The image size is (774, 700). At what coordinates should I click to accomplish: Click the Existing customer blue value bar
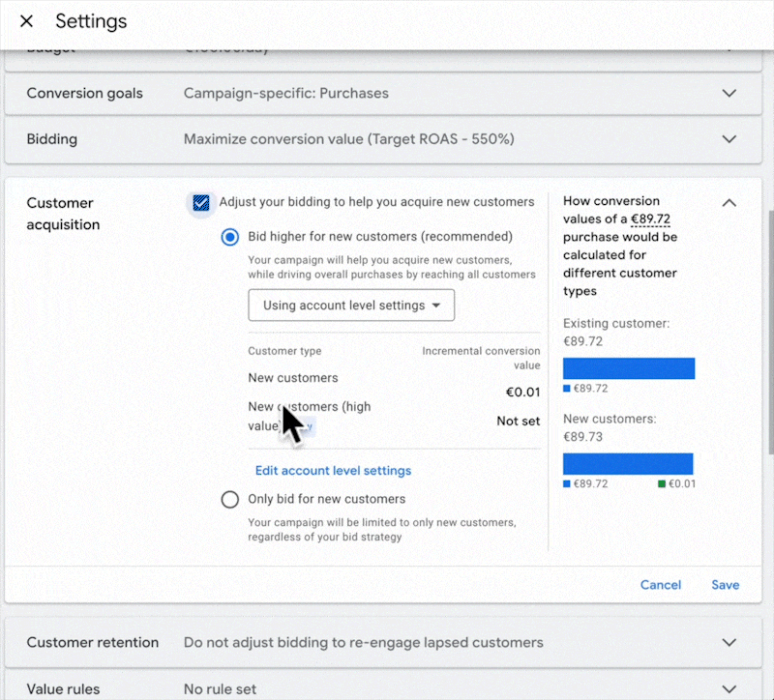(x=629, y=368)
